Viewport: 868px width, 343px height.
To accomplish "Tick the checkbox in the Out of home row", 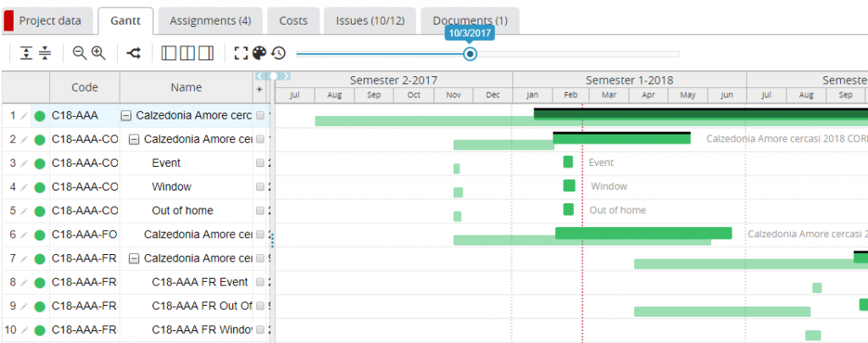I will 260,210.
